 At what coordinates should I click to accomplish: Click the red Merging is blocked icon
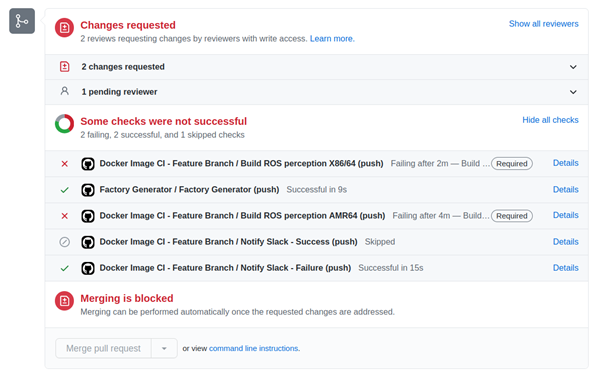(64, 301)
